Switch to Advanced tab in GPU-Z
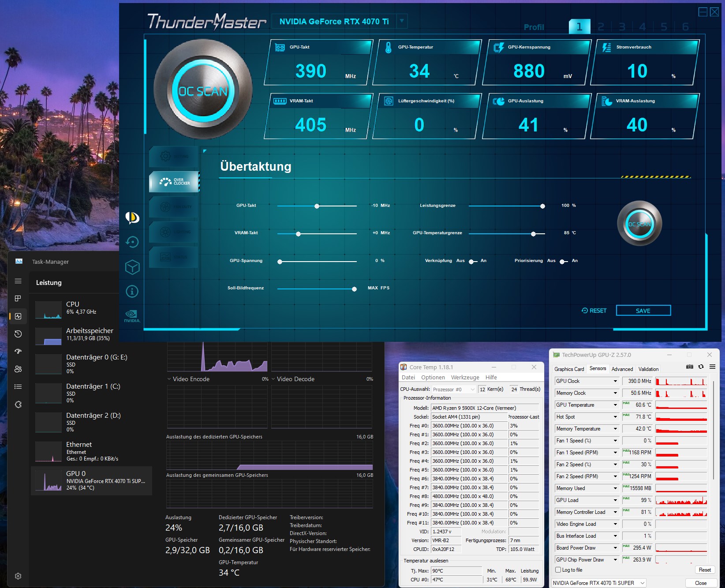Viewport: 725px width, 588px height. point(622,369)
